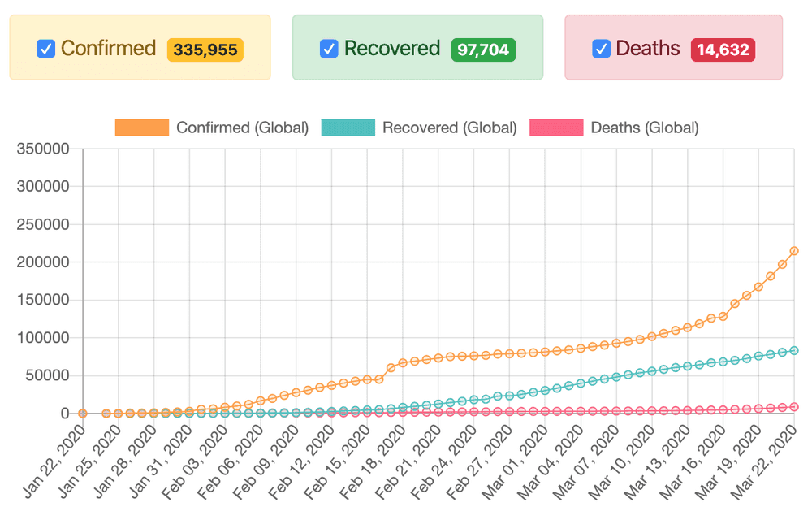This screenshot has width=812, height=524.
Task: Click the Recovered label text in green card
Action: coord(392,48)
